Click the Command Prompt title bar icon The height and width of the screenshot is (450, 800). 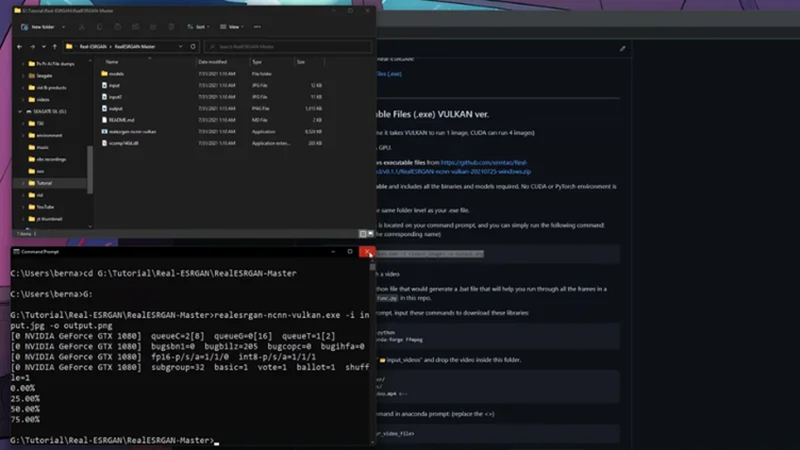pyautogui.click(x=16, y=252)
